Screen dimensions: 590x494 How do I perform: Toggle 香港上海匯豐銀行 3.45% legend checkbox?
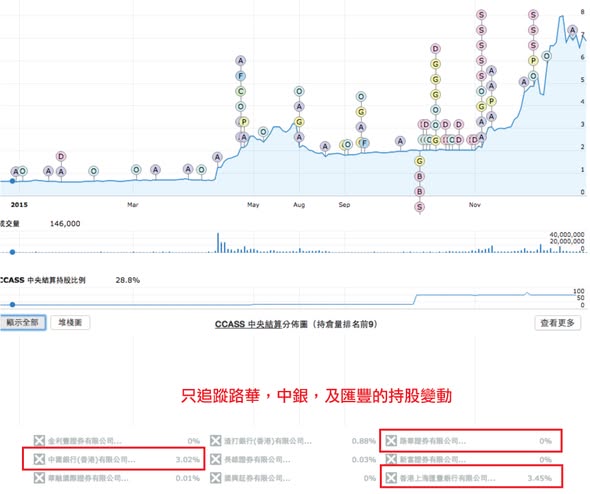[391, 478]
